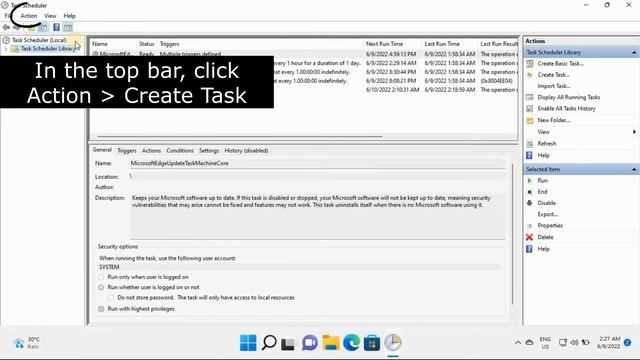
Task: Select Run only when user is logged on
Action: tap(101, 277)
